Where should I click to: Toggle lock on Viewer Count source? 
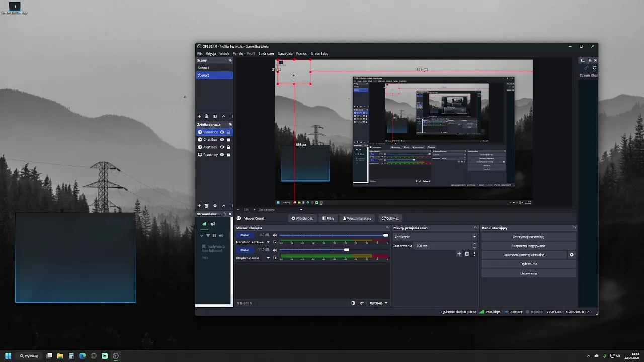click(228, 132)
